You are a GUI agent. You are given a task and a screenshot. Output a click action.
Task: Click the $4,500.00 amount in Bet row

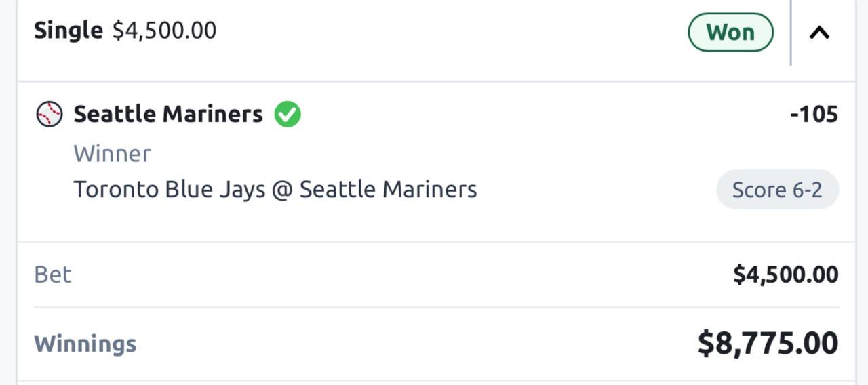[785, 275]
